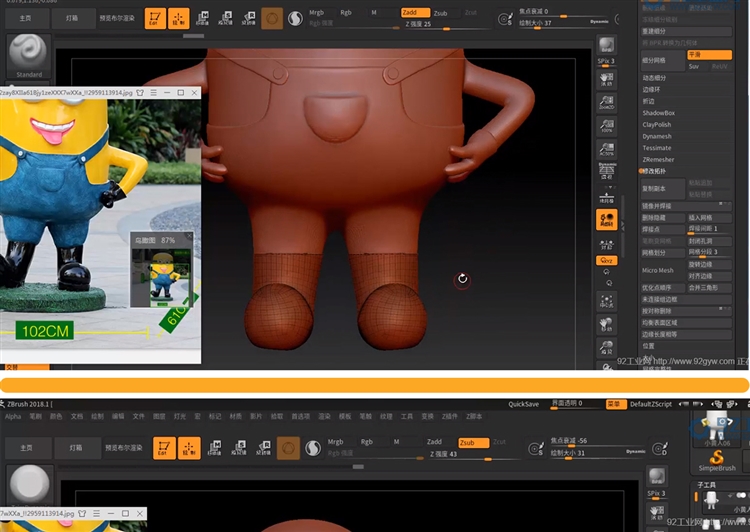Toggle Zadd in the upper view

pyautogui.click(x=415, y=12)
